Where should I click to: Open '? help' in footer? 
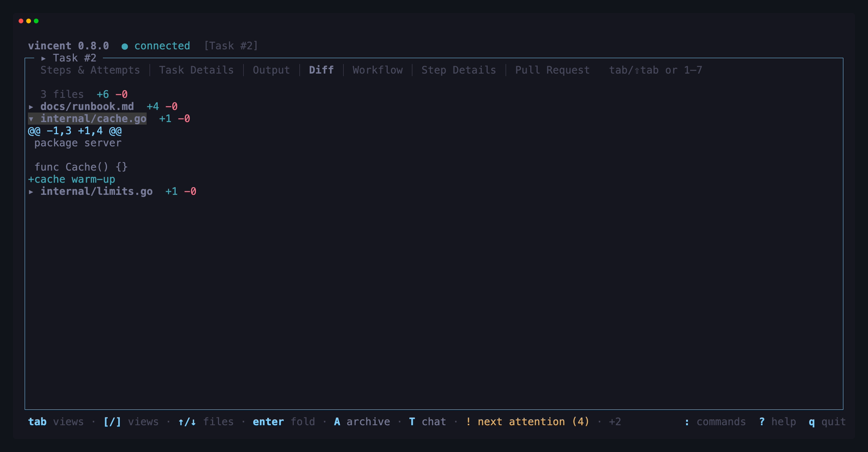[x=777, y=422]
